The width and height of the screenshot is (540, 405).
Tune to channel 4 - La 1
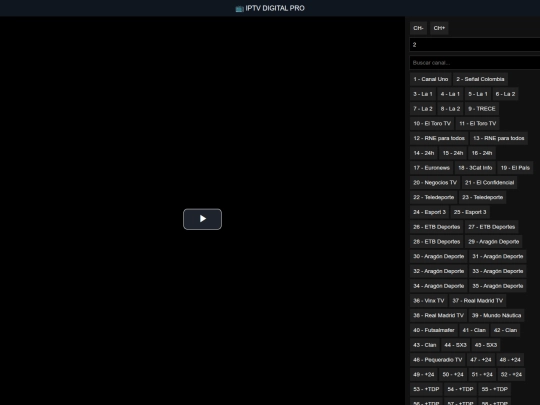click(450, 94)
